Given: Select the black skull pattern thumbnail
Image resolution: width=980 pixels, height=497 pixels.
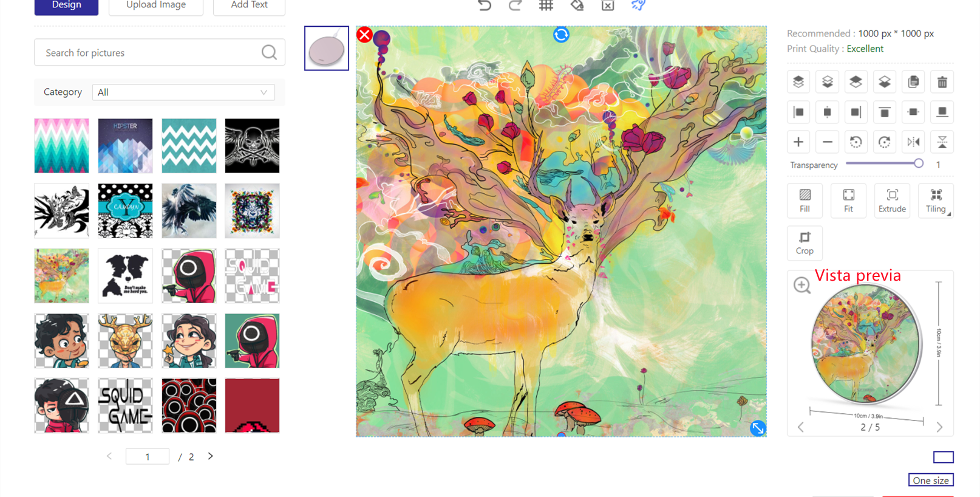Looking at the screenshot, I should point(252,146).
